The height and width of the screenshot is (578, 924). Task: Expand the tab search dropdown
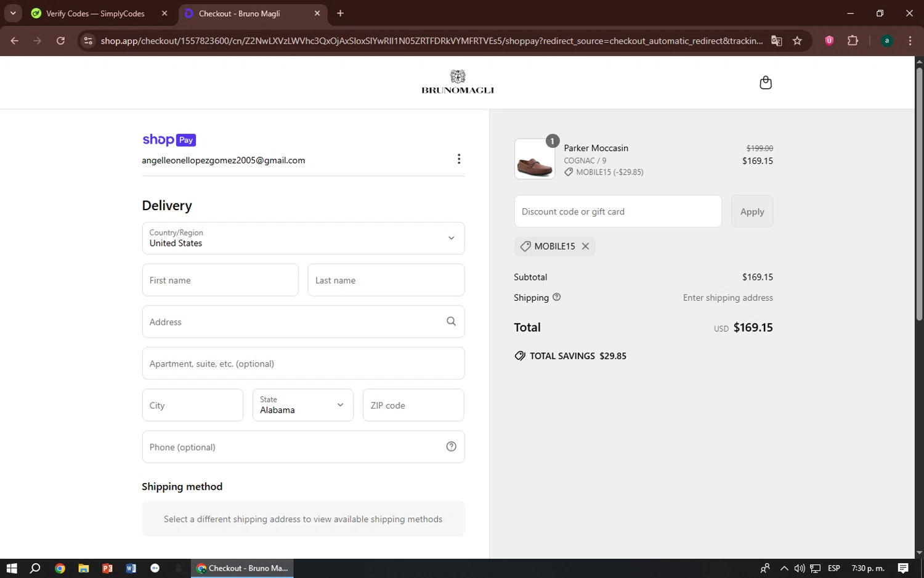[13, 13]
